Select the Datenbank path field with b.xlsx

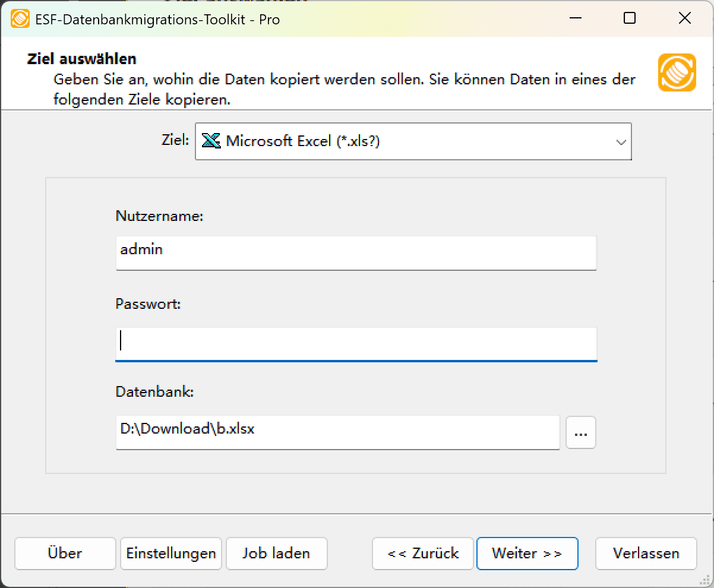pyautogui.click(x=337, y=432)
